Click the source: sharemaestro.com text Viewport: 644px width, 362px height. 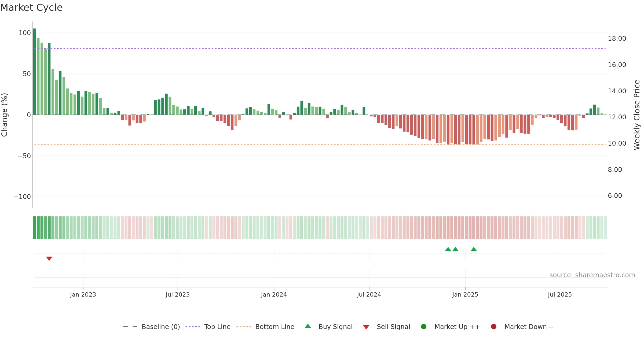tap(592, 275)
